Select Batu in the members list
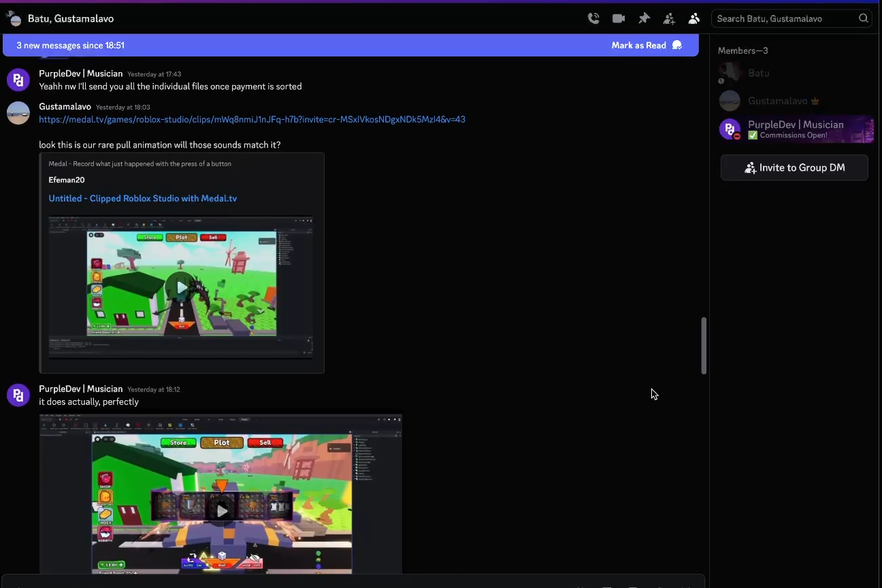The height and width of the screenshot is (588, 882). [x=794, y=73]
